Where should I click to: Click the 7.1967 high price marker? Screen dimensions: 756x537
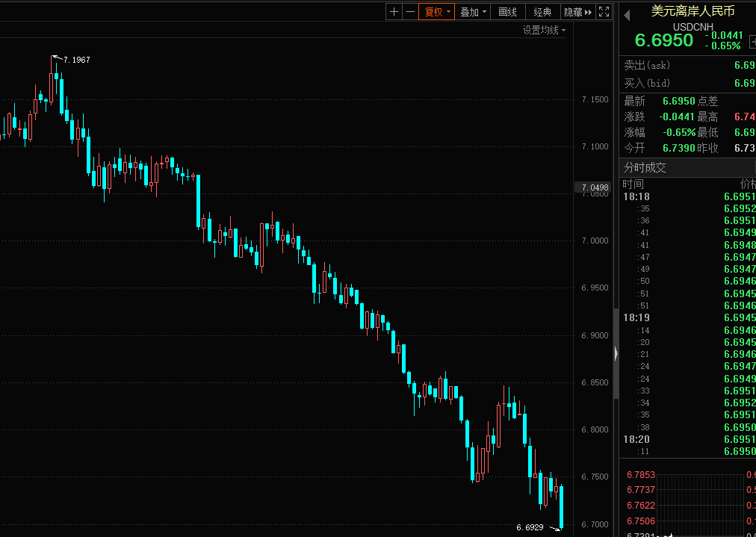(x=77, y=60)
